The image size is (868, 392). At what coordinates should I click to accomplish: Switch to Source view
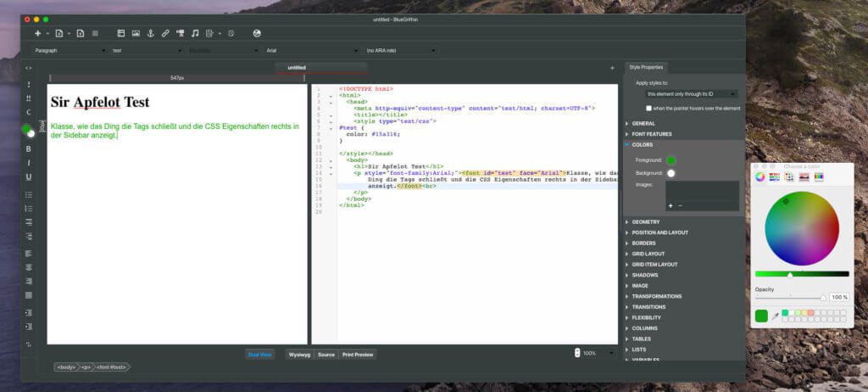(326, 355)
